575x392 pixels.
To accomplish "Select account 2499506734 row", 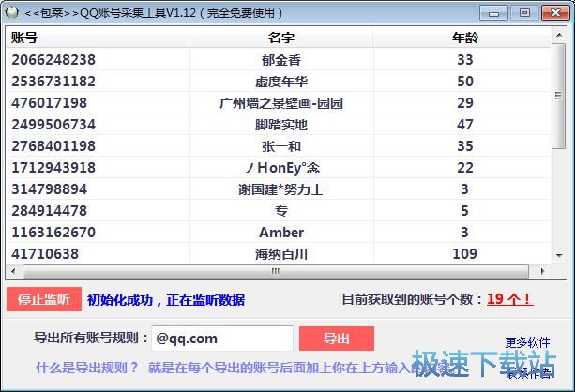I will 279,125.
